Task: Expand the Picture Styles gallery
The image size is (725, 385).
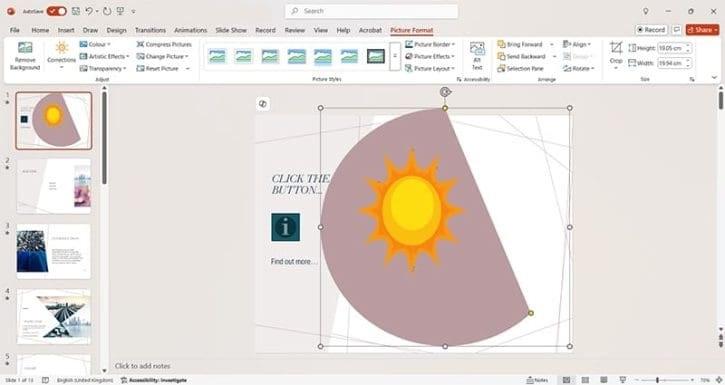Action: click(395, 56)
